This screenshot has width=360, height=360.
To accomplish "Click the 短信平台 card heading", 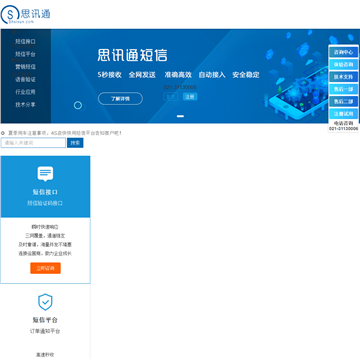I will tap(45, 320).
